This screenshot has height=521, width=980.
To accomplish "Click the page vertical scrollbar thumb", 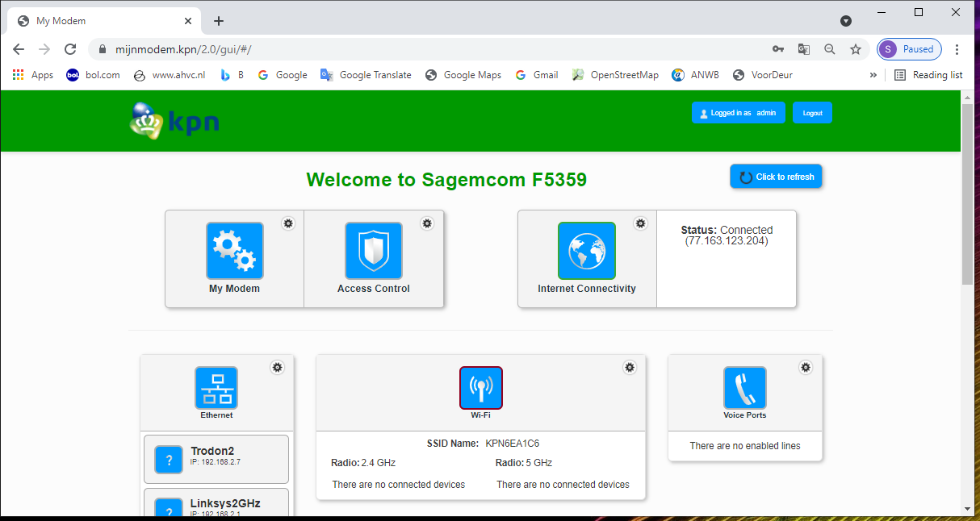I will click(x=967, y=194).
